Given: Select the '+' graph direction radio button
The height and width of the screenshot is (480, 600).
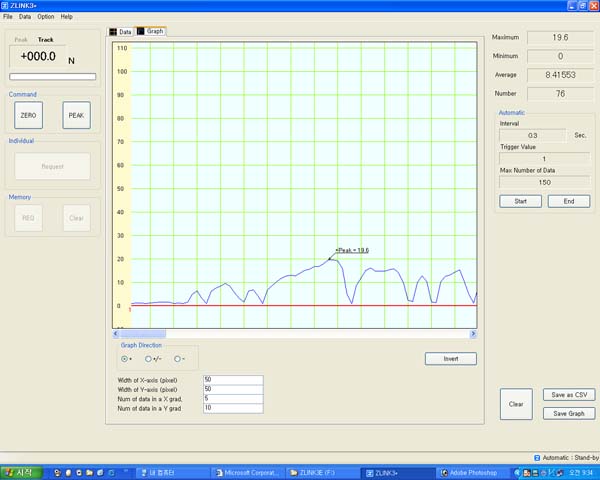Looking at the screenshot, I should [126, 358].
